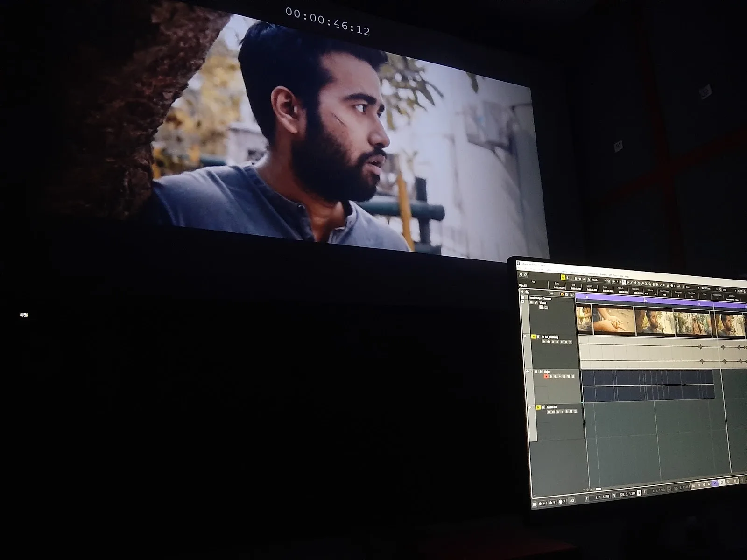Toggle global Read automation R in toolbar
This screenshot has height=560, width=747.
(x=576, y=279)
